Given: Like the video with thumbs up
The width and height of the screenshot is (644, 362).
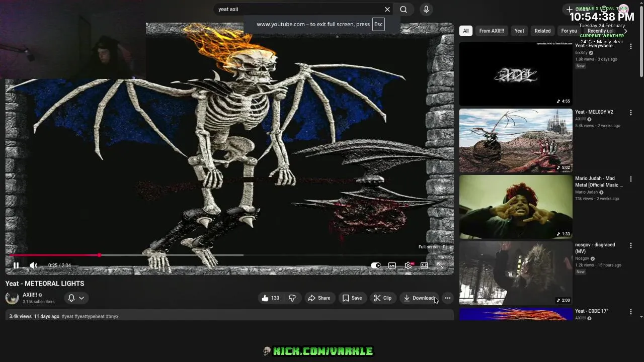Looking at the screenshot, I should pos(270,298).
